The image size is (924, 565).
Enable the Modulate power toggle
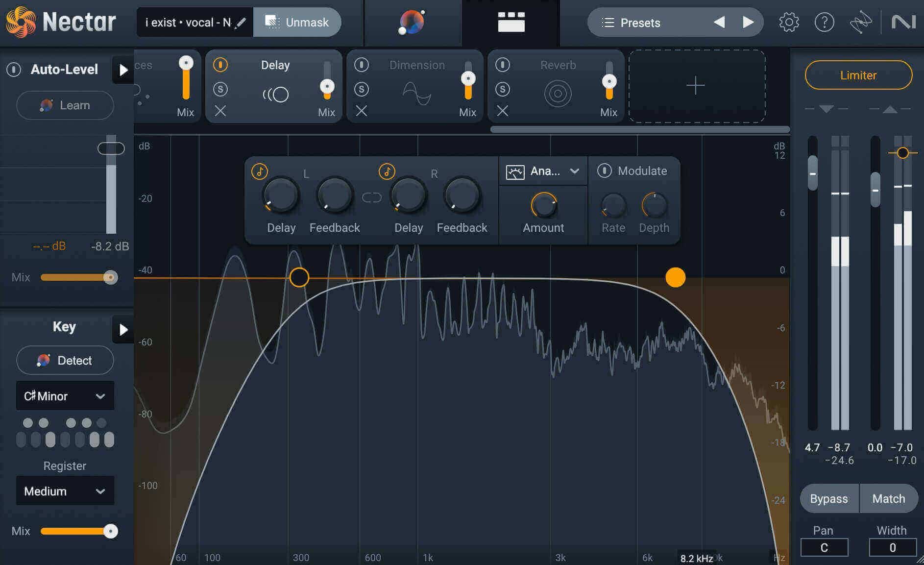click(604, 171)
